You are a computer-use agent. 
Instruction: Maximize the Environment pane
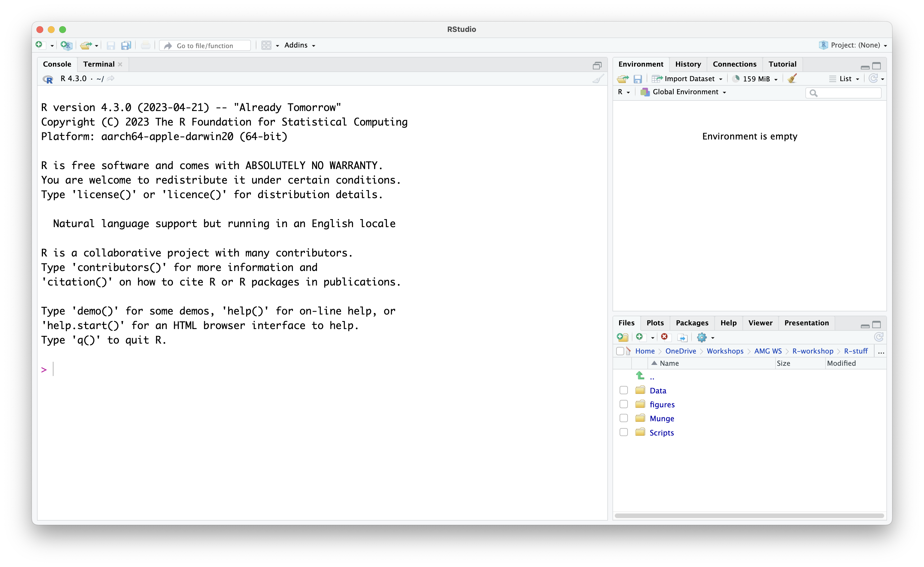(x=876, y=66)
